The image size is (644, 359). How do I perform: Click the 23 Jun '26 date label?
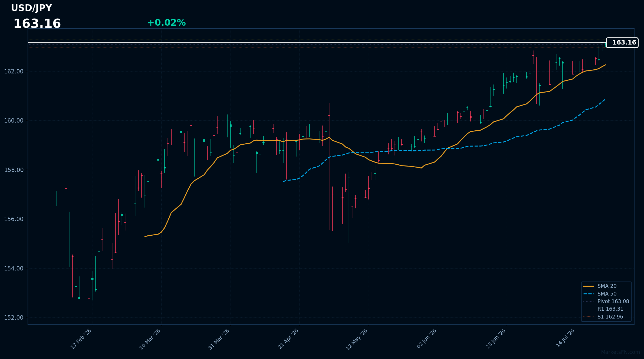point(496,339)
